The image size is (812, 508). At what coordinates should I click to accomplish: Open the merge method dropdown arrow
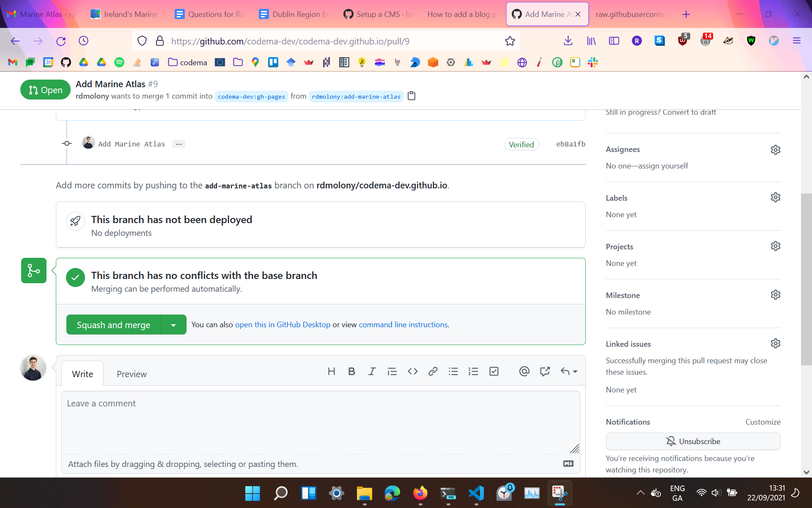pyautogui.click(x=173, y=325)
